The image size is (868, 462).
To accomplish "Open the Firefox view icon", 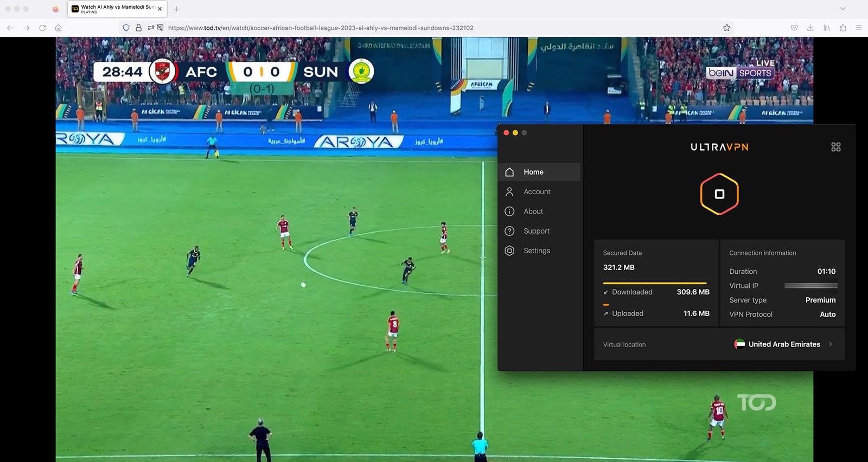I will pyautogui.click(x=55, y=9).
